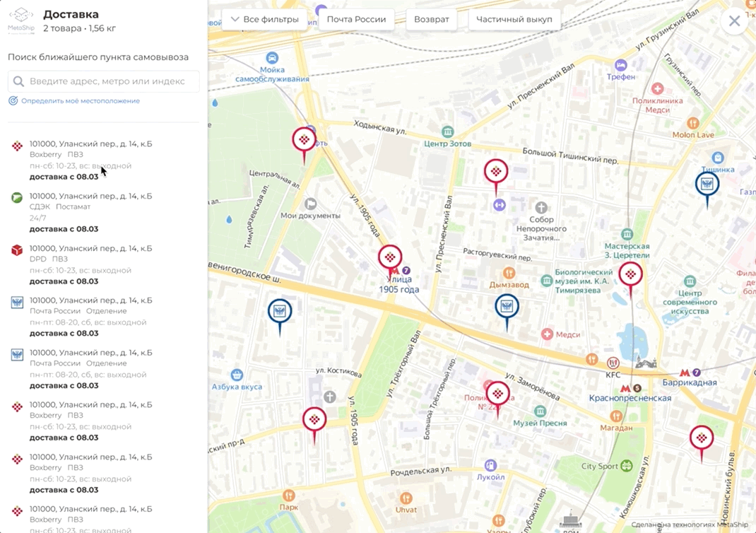Click the Molon Lave restaurant icon
The width and height of the screenshot is (756, 533).
click(693, 123)
